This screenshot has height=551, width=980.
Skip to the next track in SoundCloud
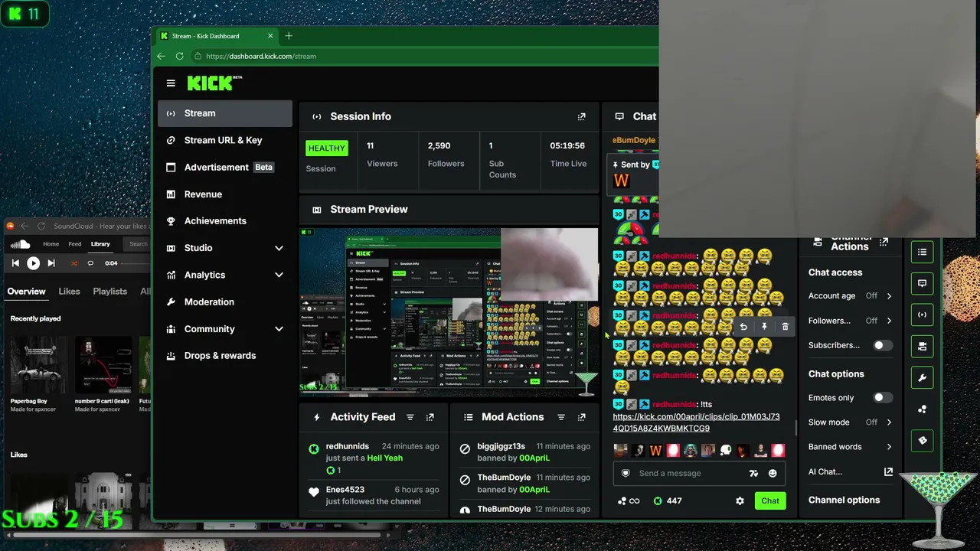51,263
